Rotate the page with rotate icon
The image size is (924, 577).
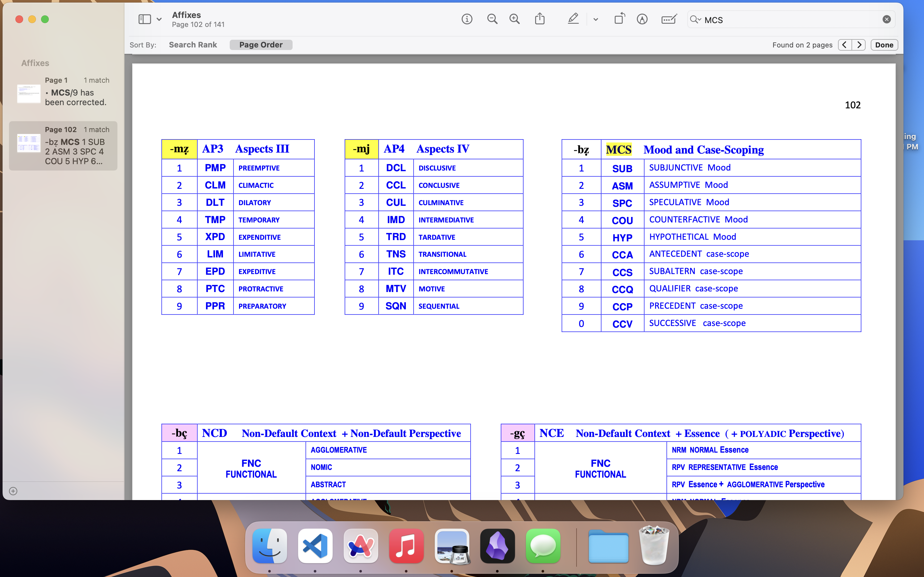pos(619,19)
